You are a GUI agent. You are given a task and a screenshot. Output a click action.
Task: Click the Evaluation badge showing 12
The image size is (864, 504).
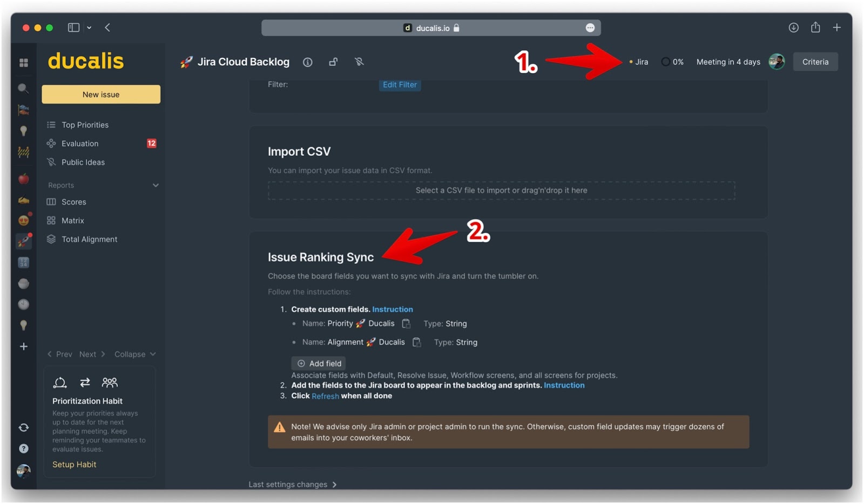pyautogui.click(x=152, y=144)
